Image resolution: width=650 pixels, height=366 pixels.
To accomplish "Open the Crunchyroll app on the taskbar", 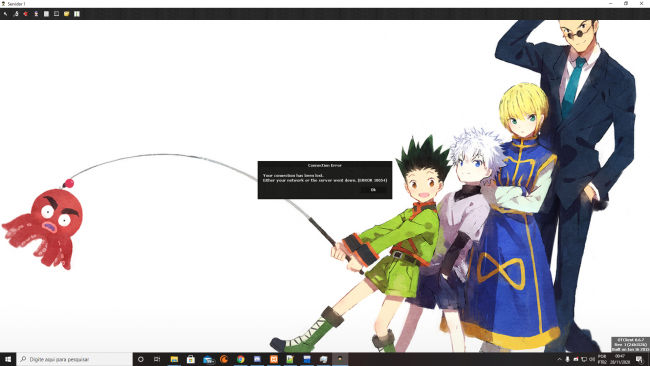I will click(x=224, y=359).
